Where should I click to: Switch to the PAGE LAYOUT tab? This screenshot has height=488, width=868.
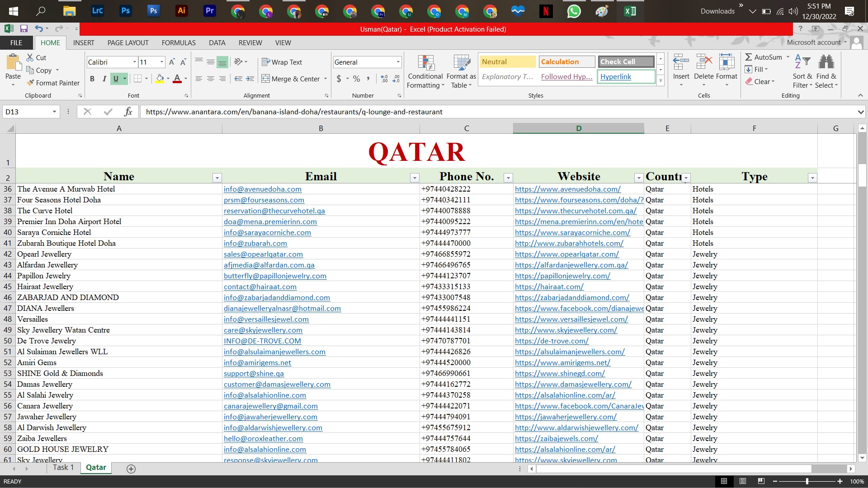(x=128, y=42)
